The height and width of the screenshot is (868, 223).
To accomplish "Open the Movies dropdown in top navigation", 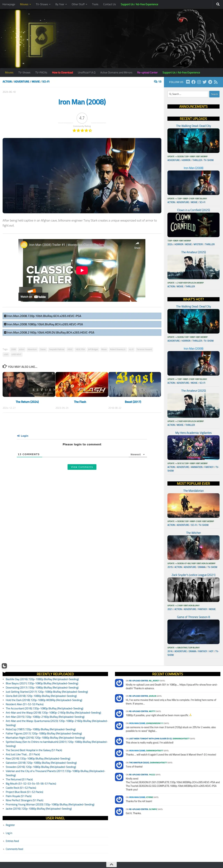I will point(25,4).
